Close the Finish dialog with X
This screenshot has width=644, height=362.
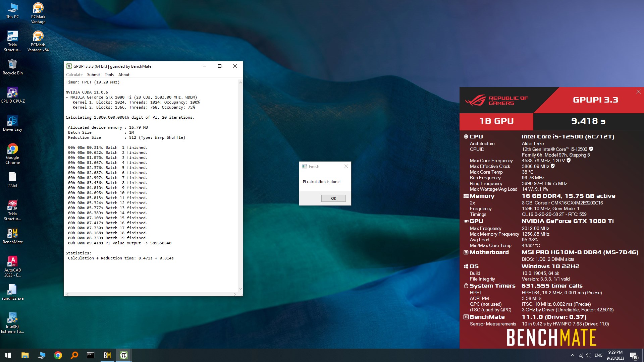pos(346,166)
